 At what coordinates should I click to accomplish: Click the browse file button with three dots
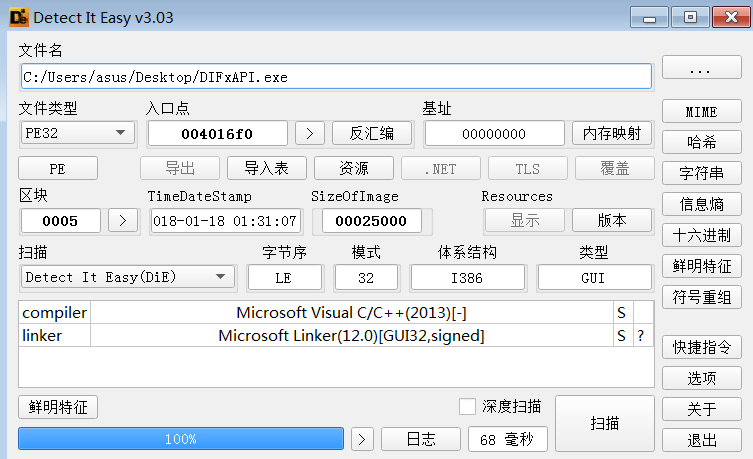tap(702, 67)
